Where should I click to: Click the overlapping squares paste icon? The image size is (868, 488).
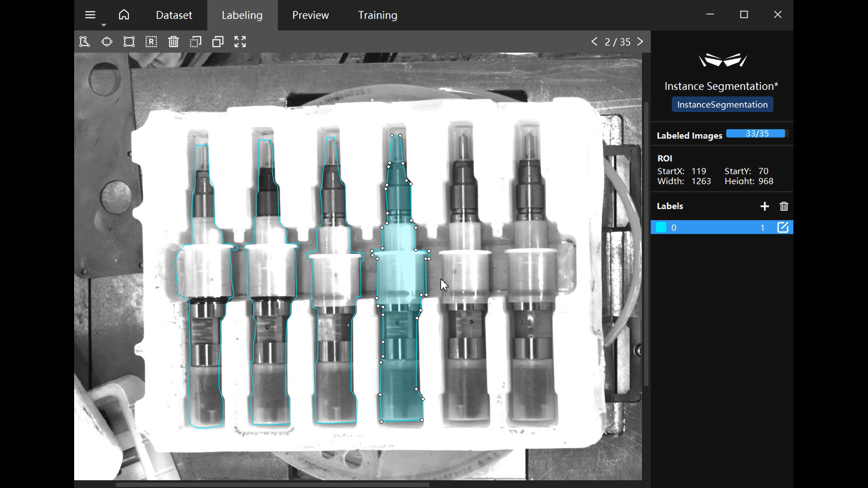coord(218,42)
